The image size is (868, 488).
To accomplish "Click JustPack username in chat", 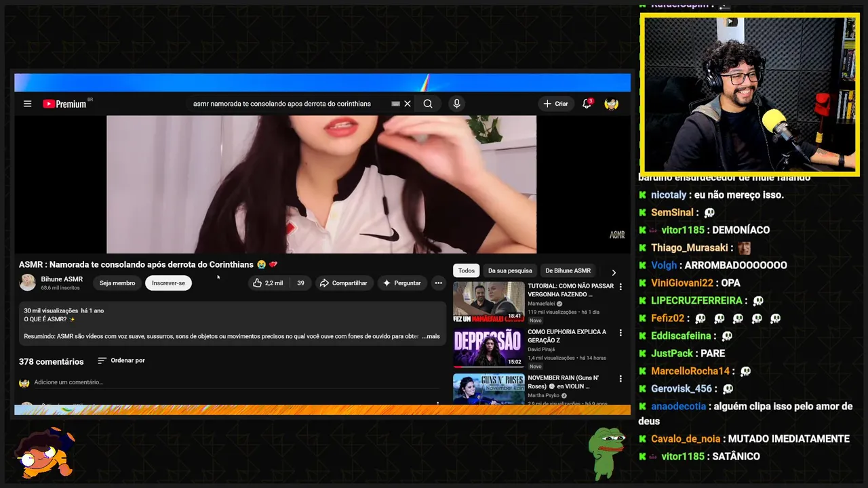I will pos(672,353).
